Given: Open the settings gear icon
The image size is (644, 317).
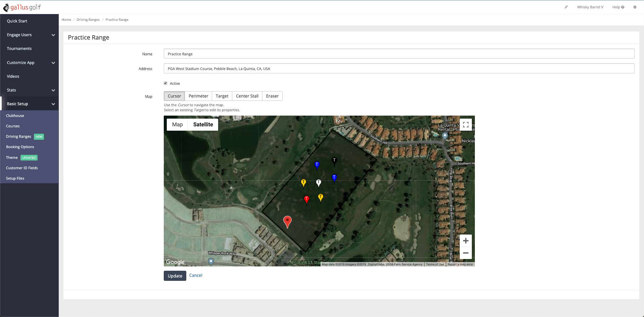Looking at the screenshot, I should (x=635, y=7).
